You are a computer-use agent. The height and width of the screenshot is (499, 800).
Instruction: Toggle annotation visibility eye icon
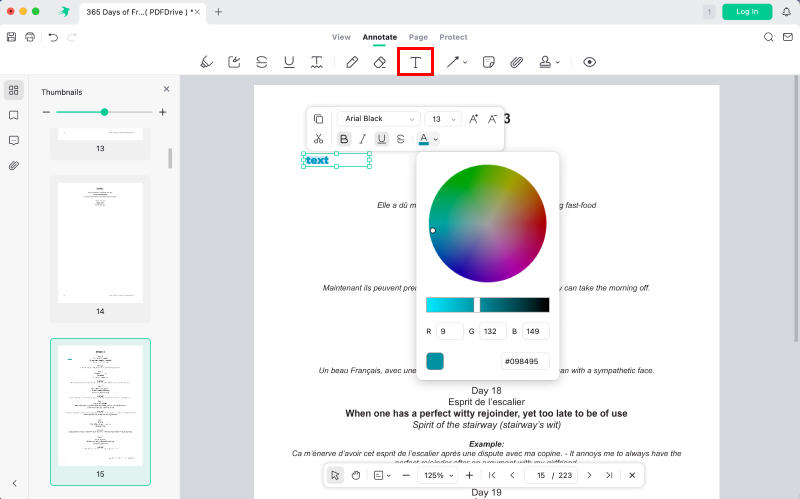(x=589, y=62)
